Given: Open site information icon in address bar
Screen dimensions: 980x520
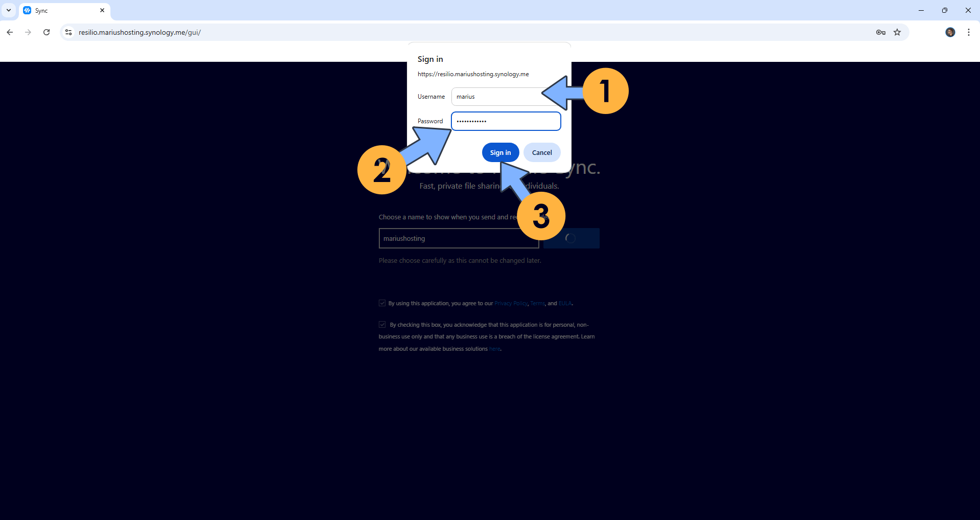Looking at the screenshot, I should (69, 32).
